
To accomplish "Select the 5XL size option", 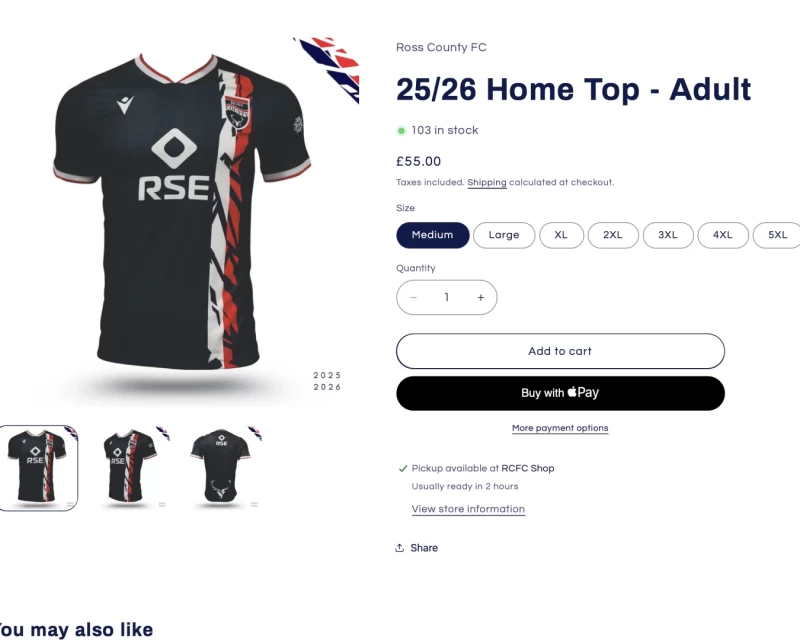I will point(777,235).
